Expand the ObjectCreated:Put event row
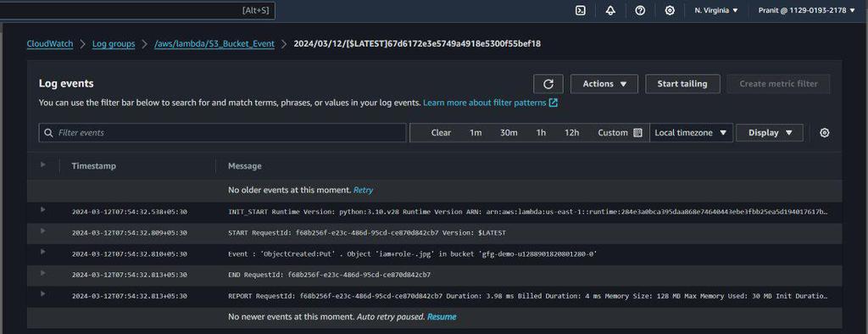Viewport: 868px width, 334px height. tap(43, 252)
